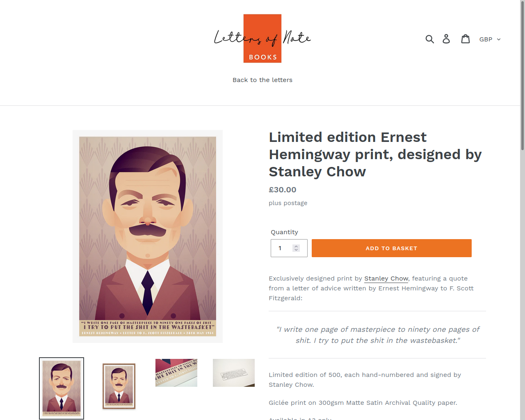Click the account login person icon
This screenshot has height=420, width=525.
446,39
